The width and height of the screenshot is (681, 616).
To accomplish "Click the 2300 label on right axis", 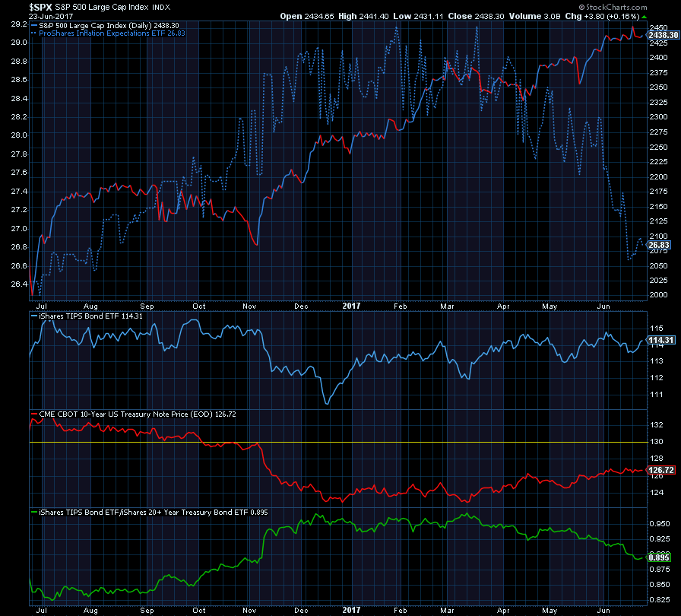I will click(658, 117).
